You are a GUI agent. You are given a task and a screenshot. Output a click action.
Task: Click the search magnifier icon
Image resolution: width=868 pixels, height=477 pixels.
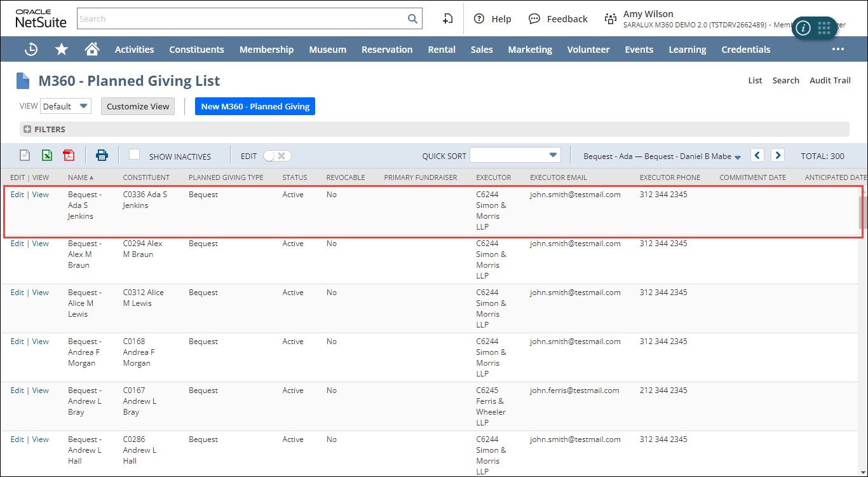412,19
